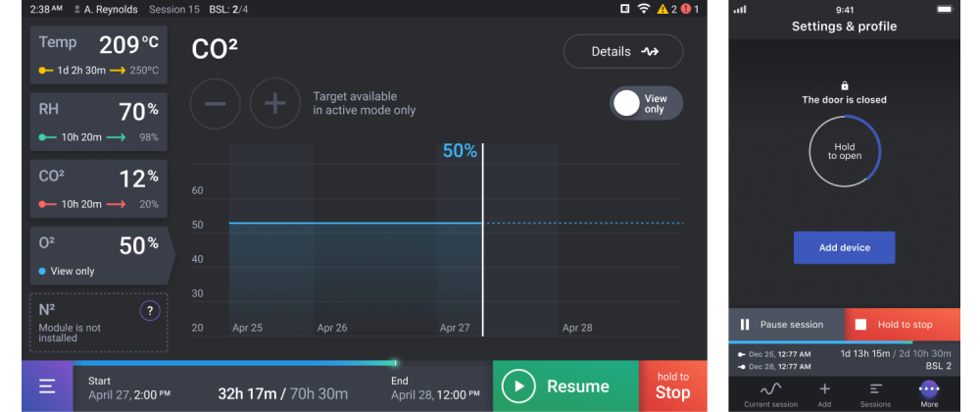Screen dimensions: 980x412
Task: Select the Temp 209°C parameter card
Action: [99, 55]
